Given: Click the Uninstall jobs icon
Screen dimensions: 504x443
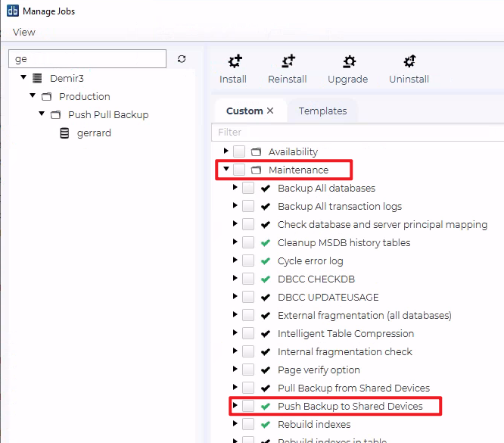Looking at the screenshot, I should point(409,62).
